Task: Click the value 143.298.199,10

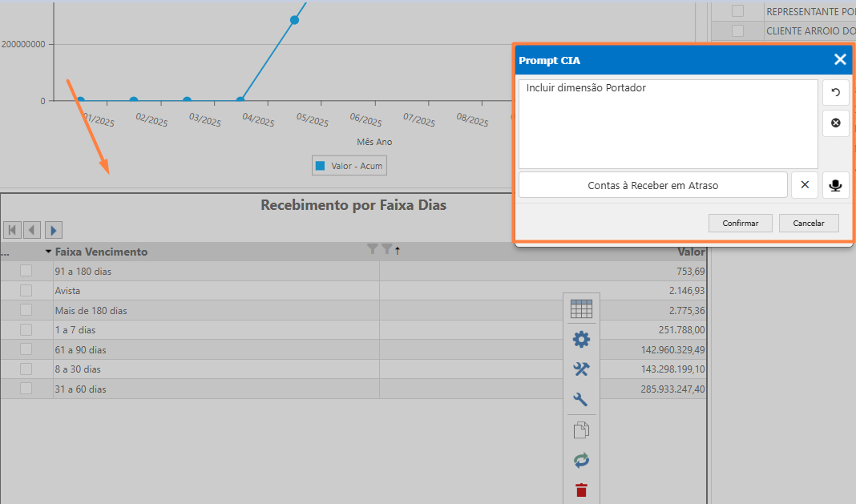Action: [673, 369]
